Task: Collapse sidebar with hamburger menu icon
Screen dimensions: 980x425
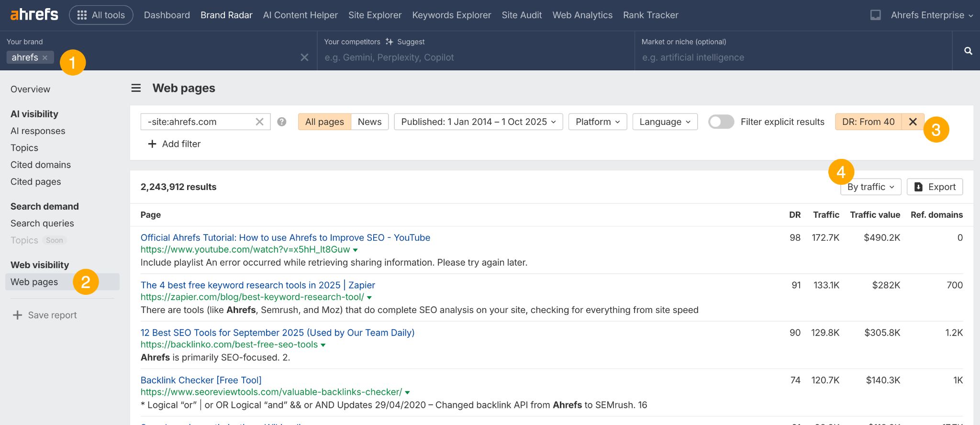Action: point(136,88)
